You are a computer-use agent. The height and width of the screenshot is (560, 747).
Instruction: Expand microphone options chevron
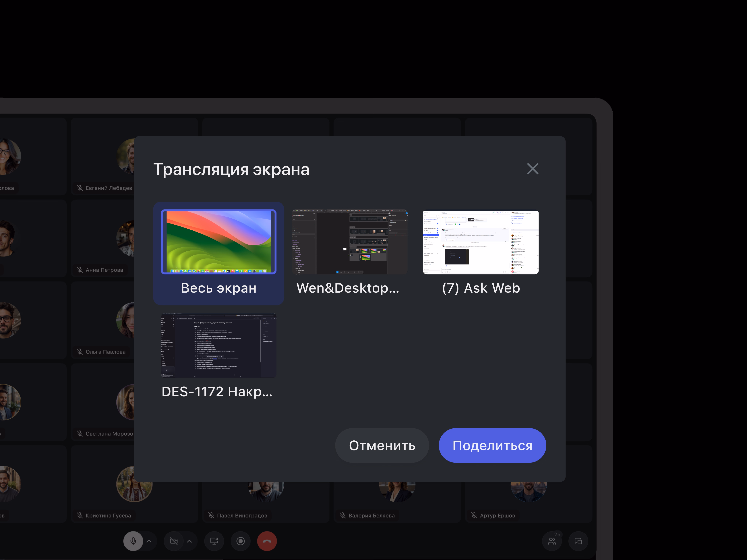[149, 541]
